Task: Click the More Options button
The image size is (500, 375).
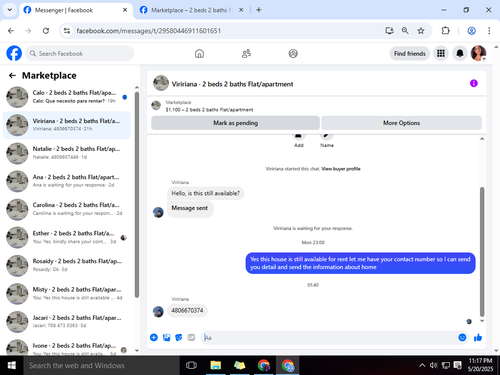Action: (x=401, y=123)
